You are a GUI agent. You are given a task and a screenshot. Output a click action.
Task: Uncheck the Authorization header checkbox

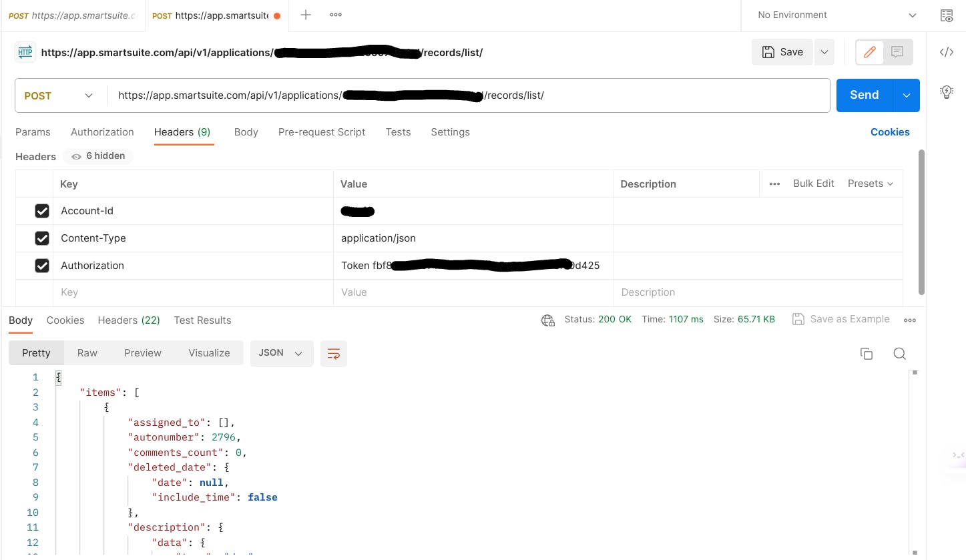(42, 266)
